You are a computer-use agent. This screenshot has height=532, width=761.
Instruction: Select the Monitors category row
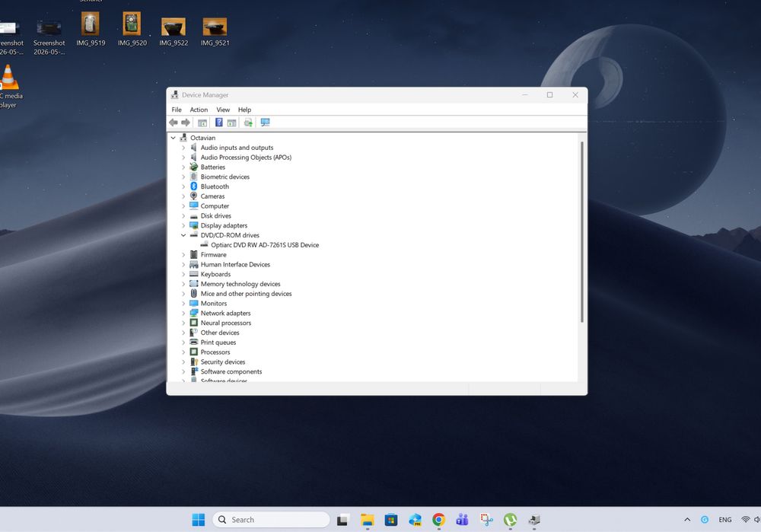[214, 304]
